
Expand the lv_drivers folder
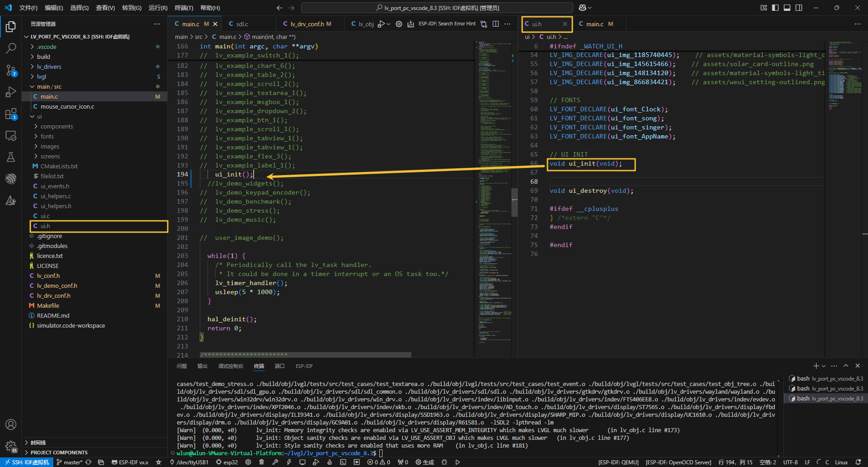94,67
